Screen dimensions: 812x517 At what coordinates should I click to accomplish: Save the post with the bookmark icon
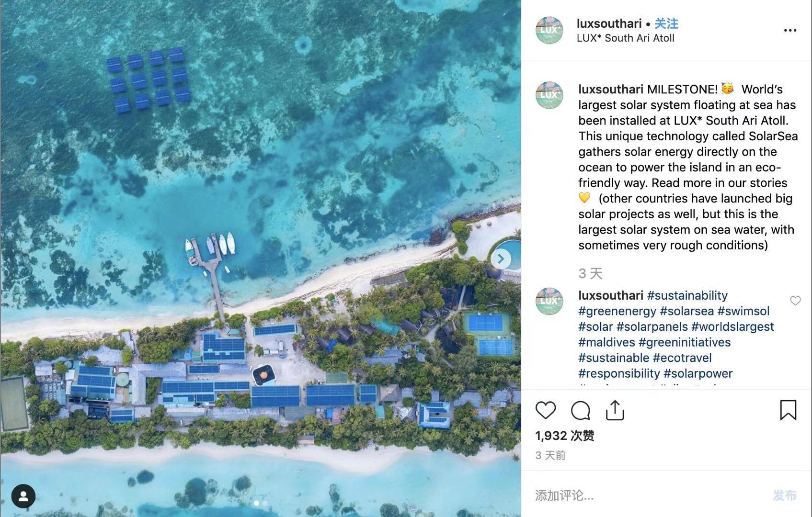(788, 410)
